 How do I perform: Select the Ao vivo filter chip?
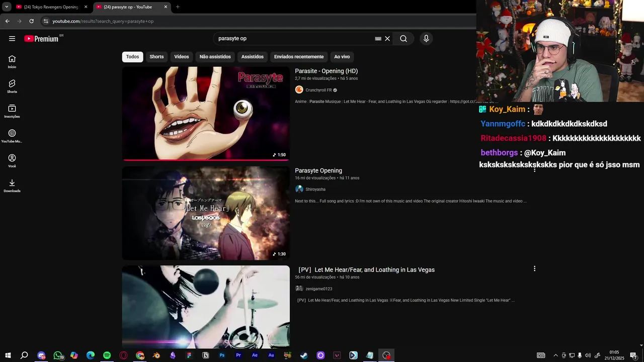click(342, 57)
